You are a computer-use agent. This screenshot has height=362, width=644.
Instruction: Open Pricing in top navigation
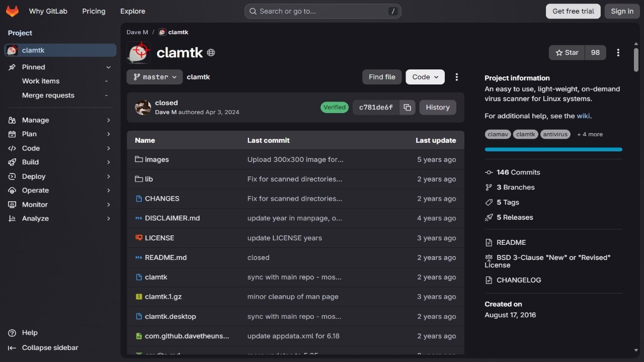pos(94,11)
